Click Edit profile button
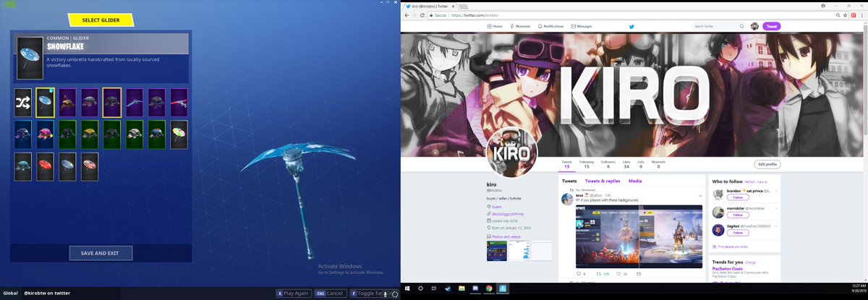Screen dimensions: 868x300 pos(767,164)
